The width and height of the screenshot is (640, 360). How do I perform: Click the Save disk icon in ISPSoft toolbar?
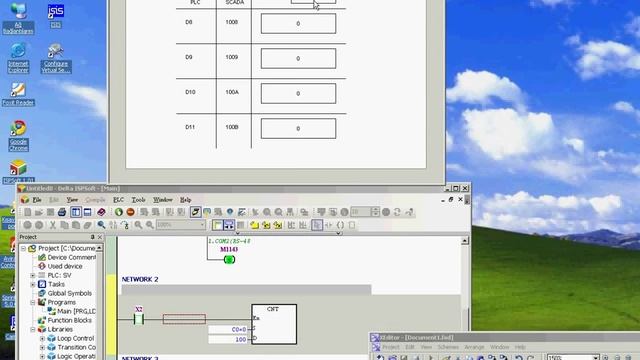pyautogui.click(x=50, y=212)
